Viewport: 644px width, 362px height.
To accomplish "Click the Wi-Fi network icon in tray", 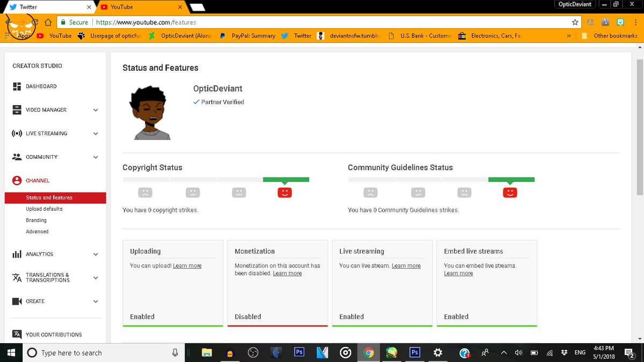I will [x=550, y=353].
